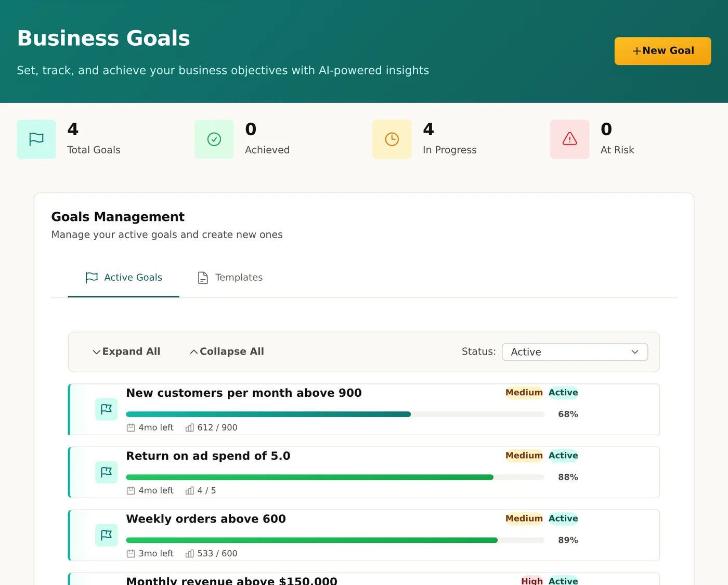
Task: Click the flag icon for Return on ad spend
Action: [107, 472]
